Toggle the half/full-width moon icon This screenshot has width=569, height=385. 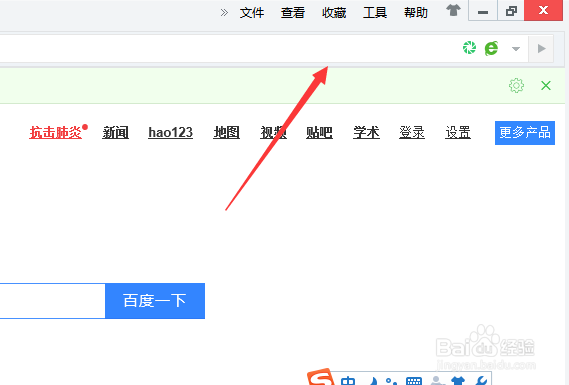[373, 381]
